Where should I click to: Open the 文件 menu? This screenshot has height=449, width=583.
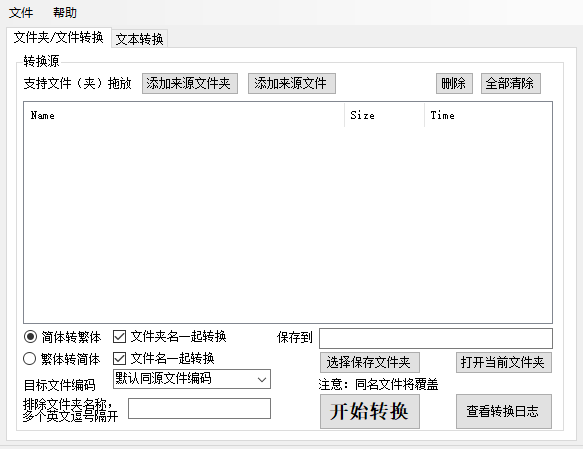pos(21,13)
